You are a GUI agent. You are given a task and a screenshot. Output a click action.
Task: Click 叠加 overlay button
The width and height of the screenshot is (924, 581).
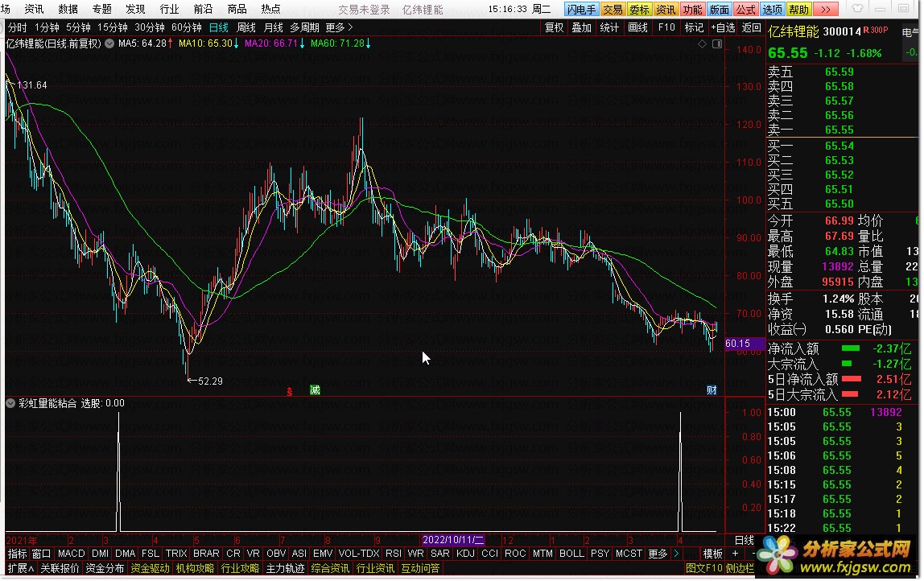(582, 27)
